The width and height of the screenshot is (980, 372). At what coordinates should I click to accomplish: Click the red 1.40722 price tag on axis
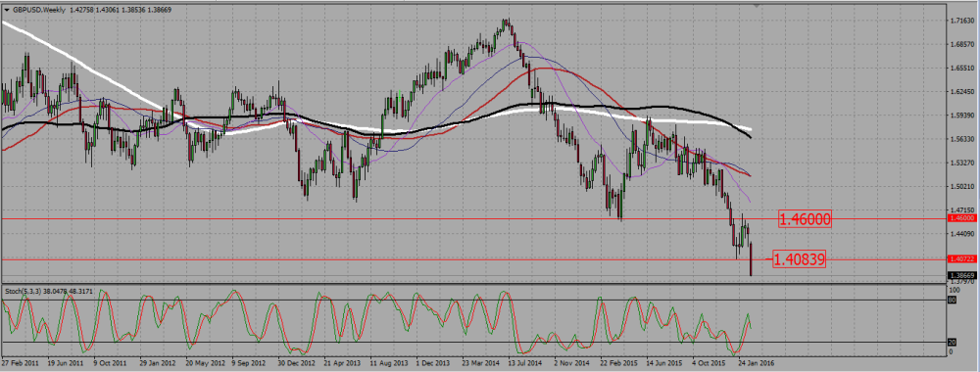pos(961,258)
